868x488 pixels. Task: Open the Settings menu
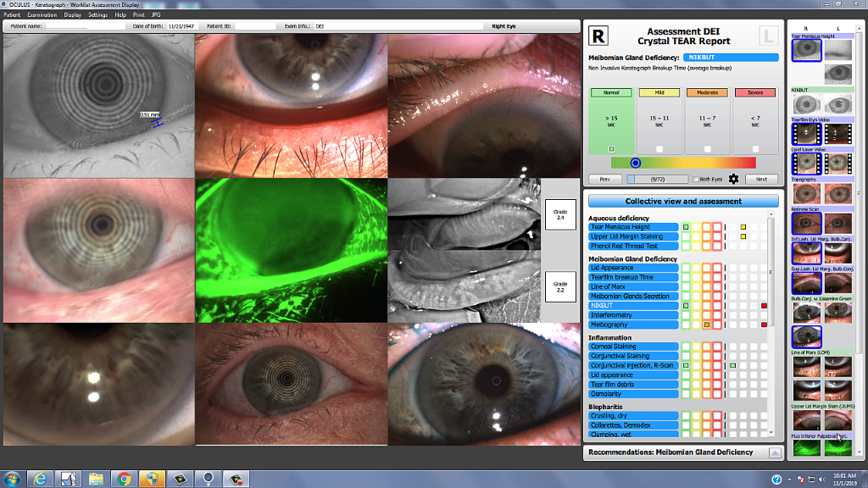98,15
